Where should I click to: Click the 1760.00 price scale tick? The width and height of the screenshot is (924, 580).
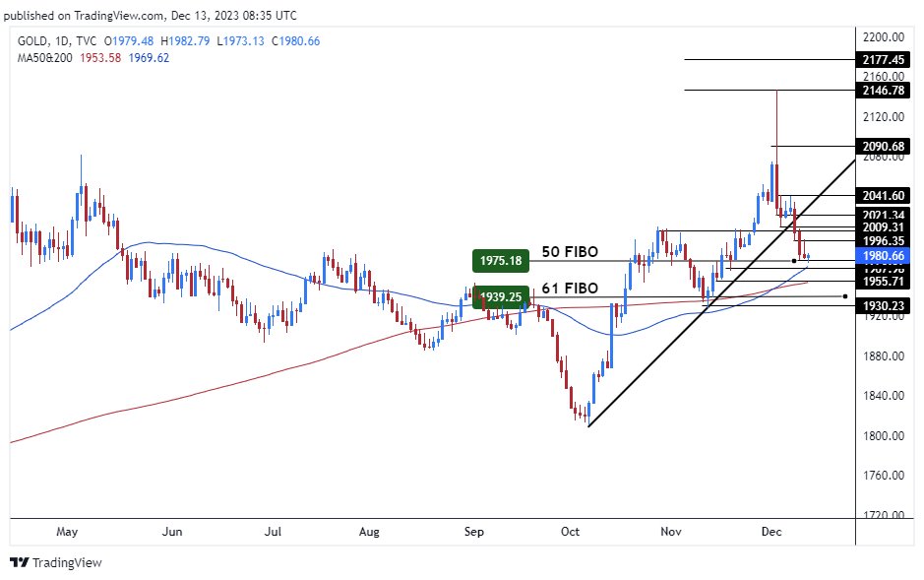point(883,475)
